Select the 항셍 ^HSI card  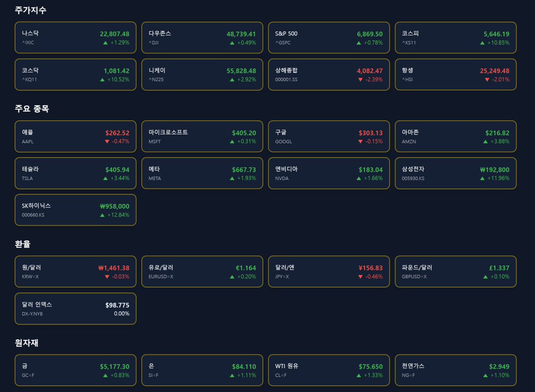click(456, 74)
